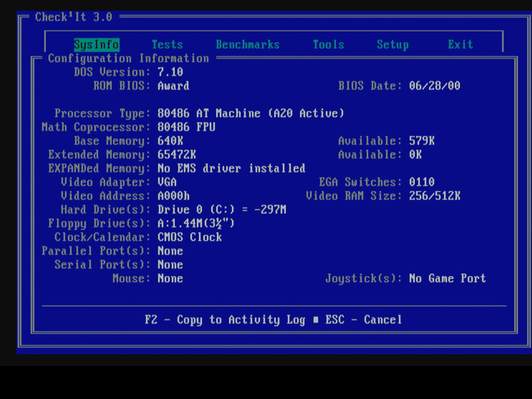The image size is (532, 399).
Task: Select the BIOS date 06/28/00
Action: click(x=435, y=86)
